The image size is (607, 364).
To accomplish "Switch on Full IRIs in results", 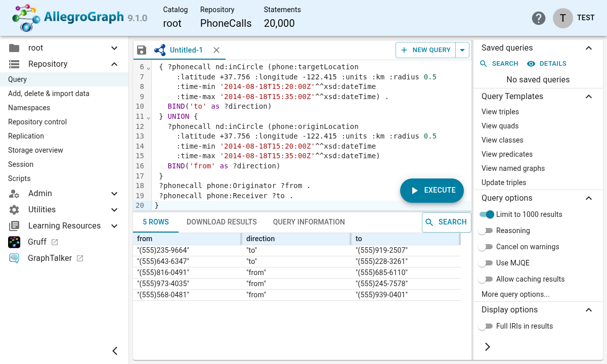I will [486, 326].
